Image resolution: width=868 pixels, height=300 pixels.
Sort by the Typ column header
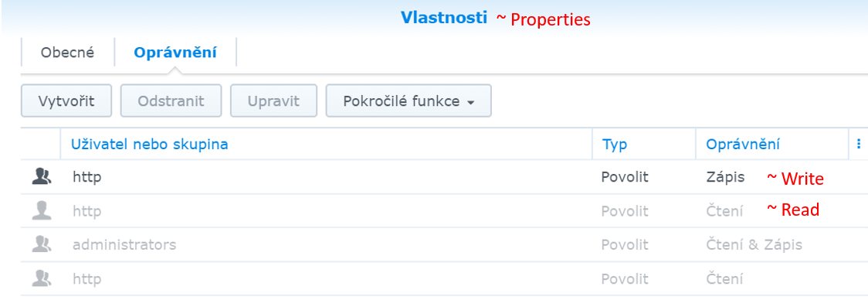point(615,145)
